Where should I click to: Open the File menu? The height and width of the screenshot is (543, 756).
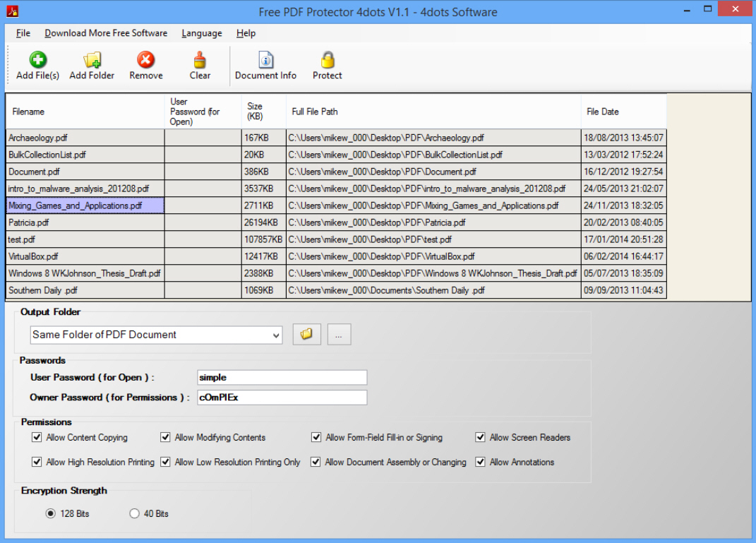point(23,33)
